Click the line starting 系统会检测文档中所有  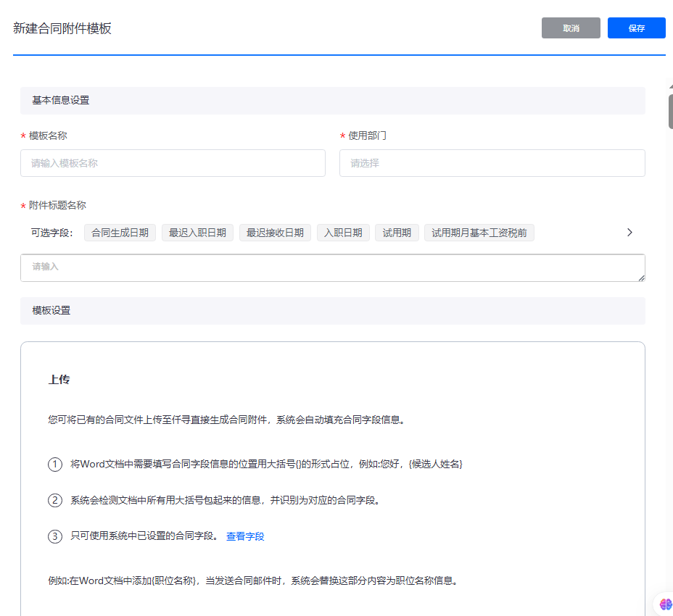click(x=226, y=500)
